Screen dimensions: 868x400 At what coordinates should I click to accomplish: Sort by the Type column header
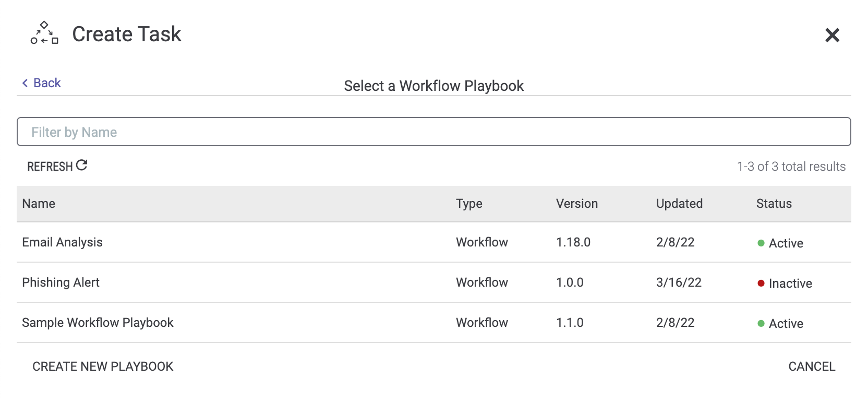pos(469,204)
